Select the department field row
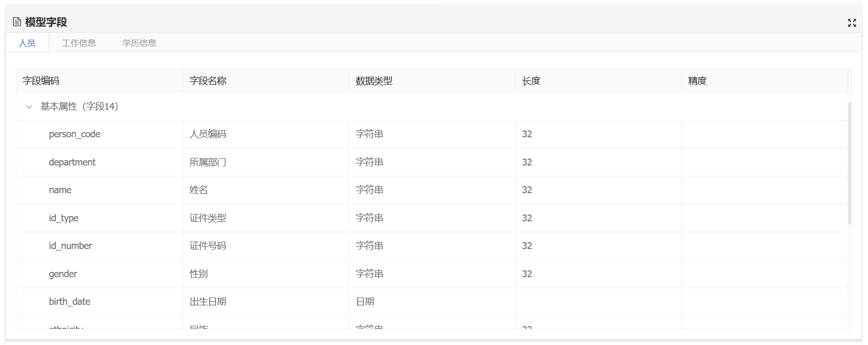 (x=72, y=162)
